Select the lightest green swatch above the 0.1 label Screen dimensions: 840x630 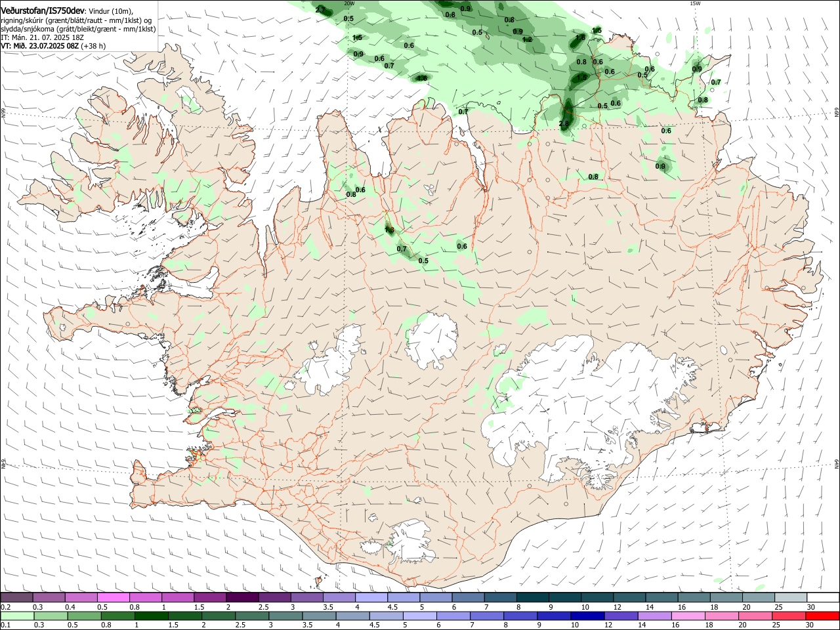tap(18, 618)
